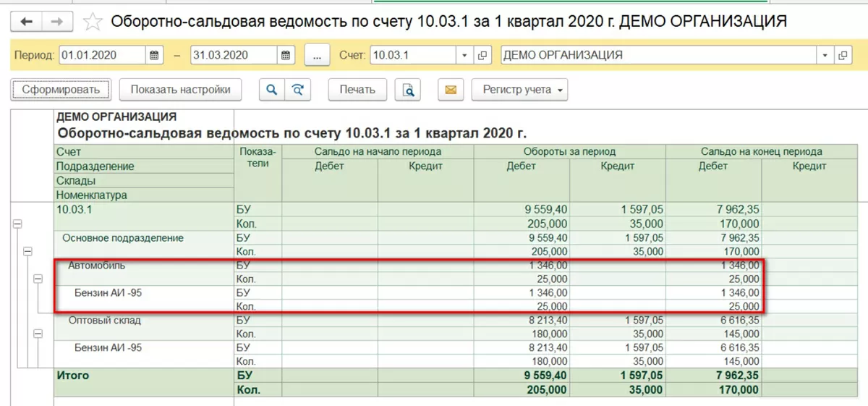Click the Сформировать button

61,90
